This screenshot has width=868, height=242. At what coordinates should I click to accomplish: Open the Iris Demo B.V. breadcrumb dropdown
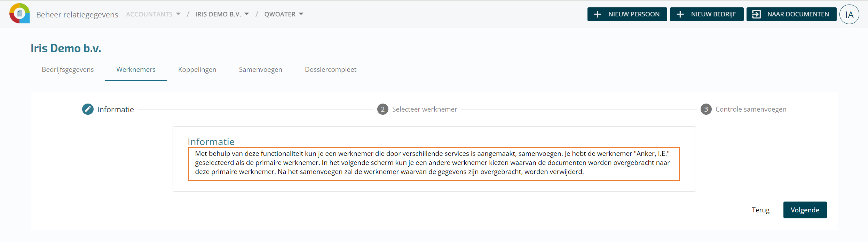(222, 14)
